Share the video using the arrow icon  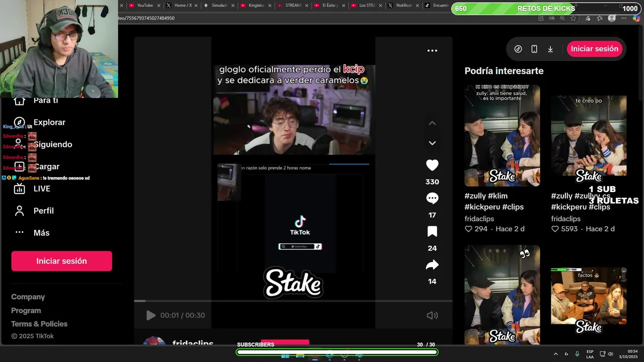click(432, 264)
